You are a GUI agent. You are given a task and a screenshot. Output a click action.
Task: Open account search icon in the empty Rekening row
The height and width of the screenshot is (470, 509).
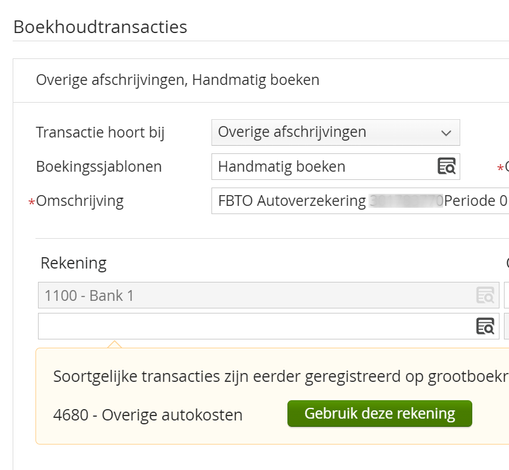pyautogui.click(x=485, y=326)
